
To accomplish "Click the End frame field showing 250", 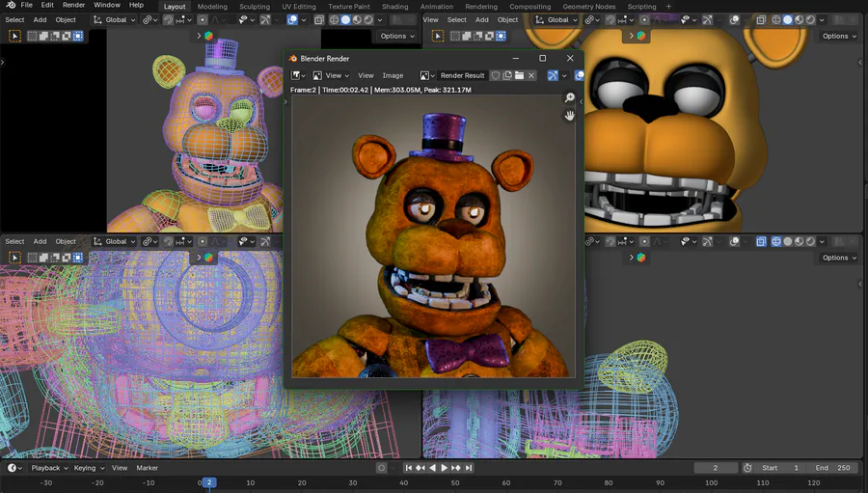I will click(833, 468).
